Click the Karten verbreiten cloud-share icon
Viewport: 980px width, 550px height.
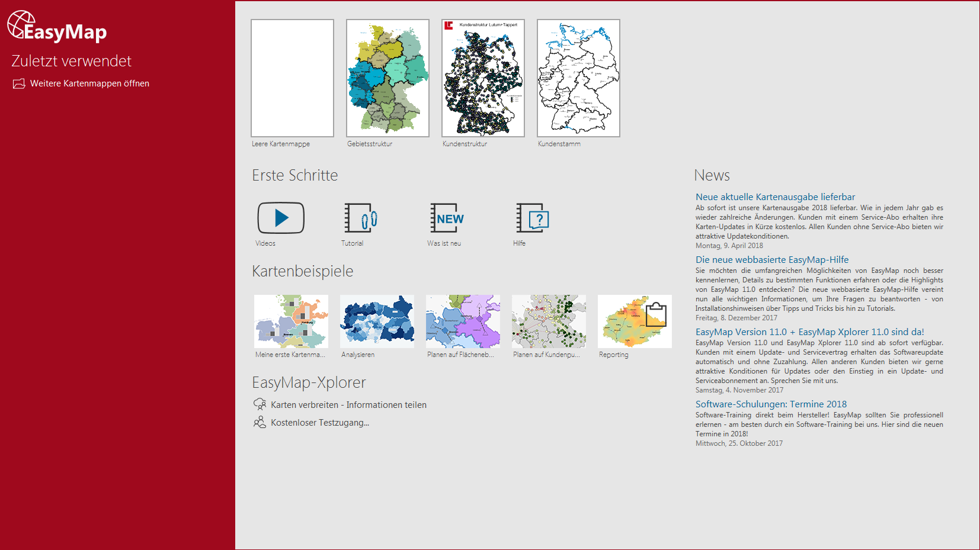(260, 404)
